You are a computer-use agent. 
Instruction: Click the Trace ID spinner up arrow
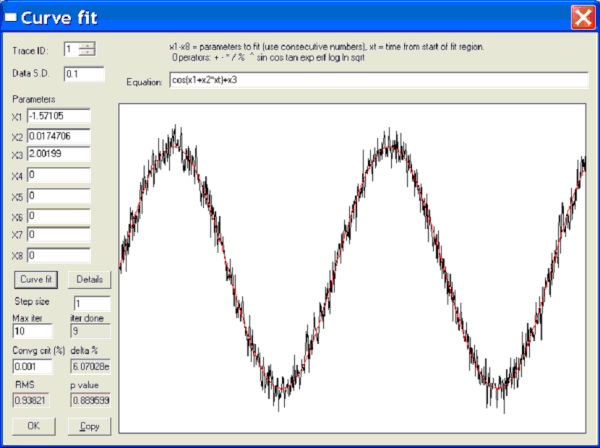click(x=86, y=44)
